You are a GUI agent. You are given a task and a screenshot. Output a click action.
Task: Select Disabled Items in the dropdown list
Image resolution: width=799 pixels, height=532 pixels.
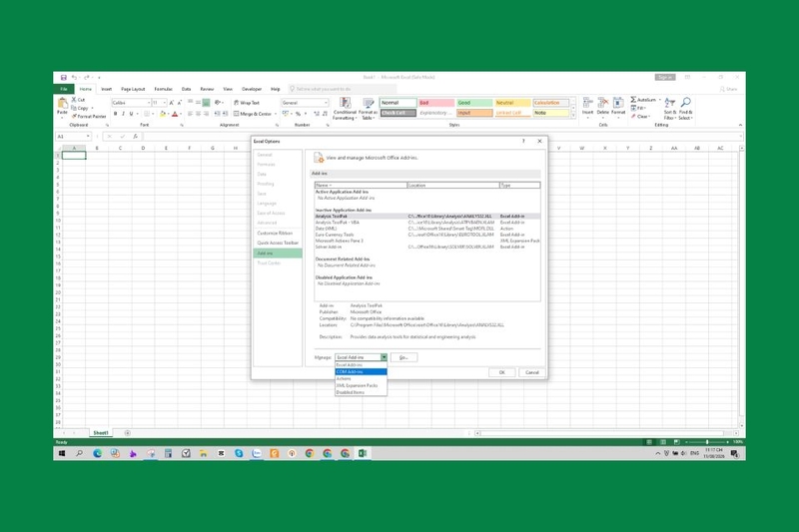pos(361,392)
